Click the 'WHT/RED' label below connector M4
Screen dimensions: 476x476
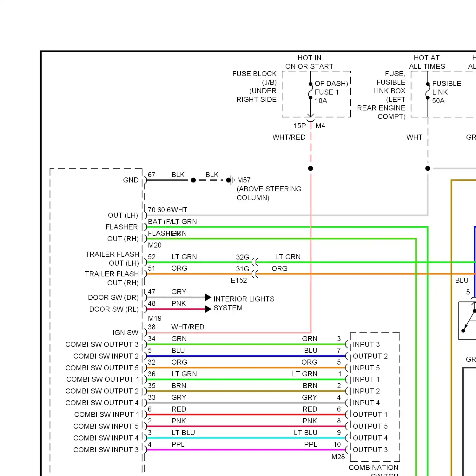pos(289,137)
